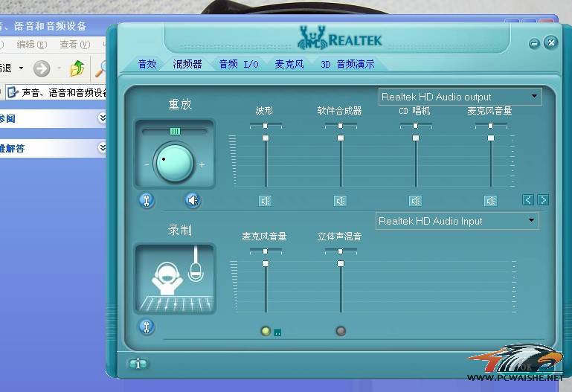The width and height of the screenshot is (572, 392).
Task: Click the 软件合成器 volume slider handle
Action: pyautogui.click(x=341, y=138)
